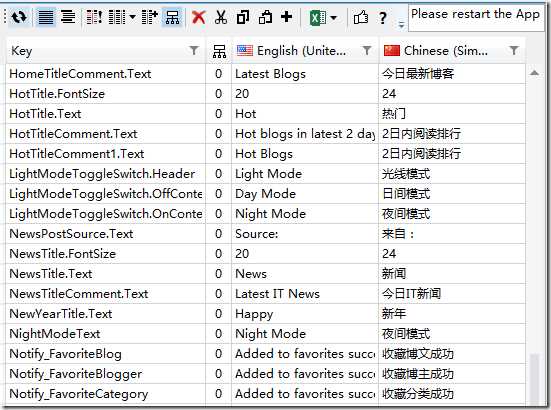The width and height of the screenshot is (551, 410).
Task: Click the thumbs-up like icon
Action: click(361, 17)
